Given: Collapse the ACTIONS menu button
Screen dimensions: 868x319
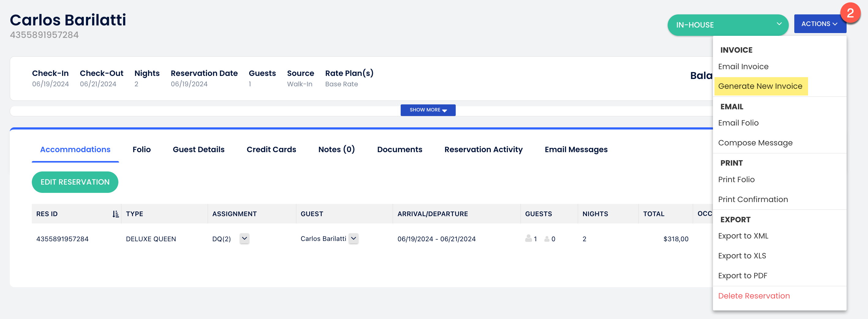Looking at the screenshot, I should (819, 24).
